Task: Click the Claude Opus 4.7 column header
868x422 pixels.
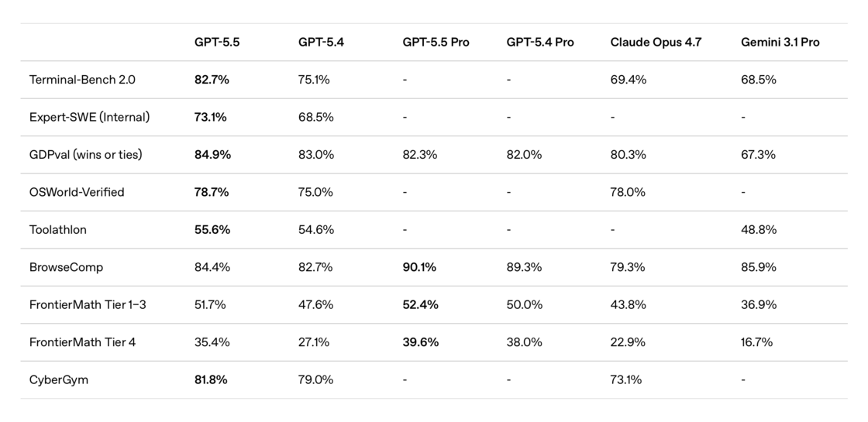Action: tap(656, 42)
